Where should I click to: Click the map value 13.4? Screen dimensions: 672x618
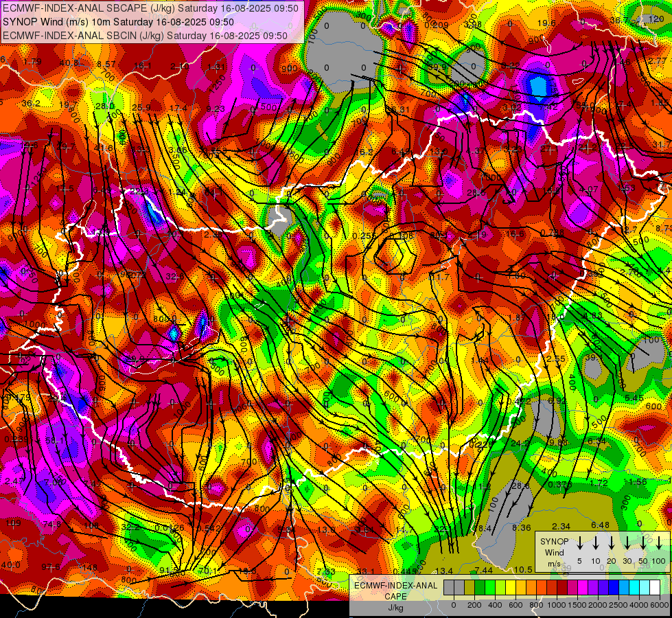(444, 571)
